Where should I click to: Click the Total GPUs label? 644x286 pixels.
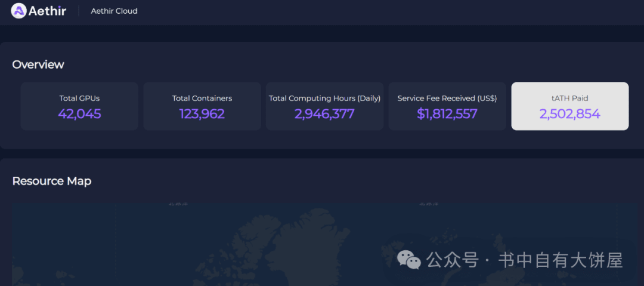coord(79,99)
